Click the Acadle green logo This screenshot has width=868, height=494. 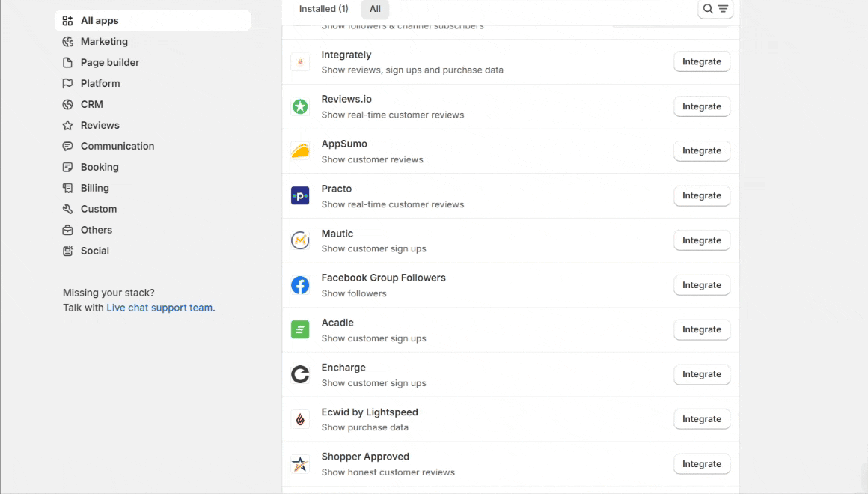300,329
